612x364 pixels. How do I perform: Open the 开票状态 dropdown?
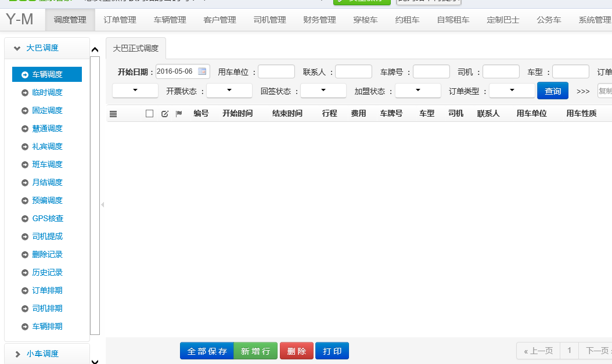[229, 91]
